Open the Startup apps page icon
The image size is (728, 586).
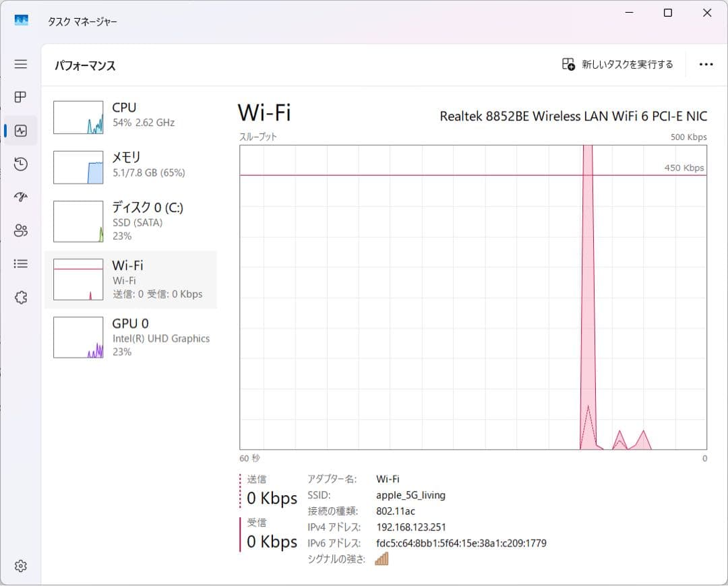(x=20, y=197)
